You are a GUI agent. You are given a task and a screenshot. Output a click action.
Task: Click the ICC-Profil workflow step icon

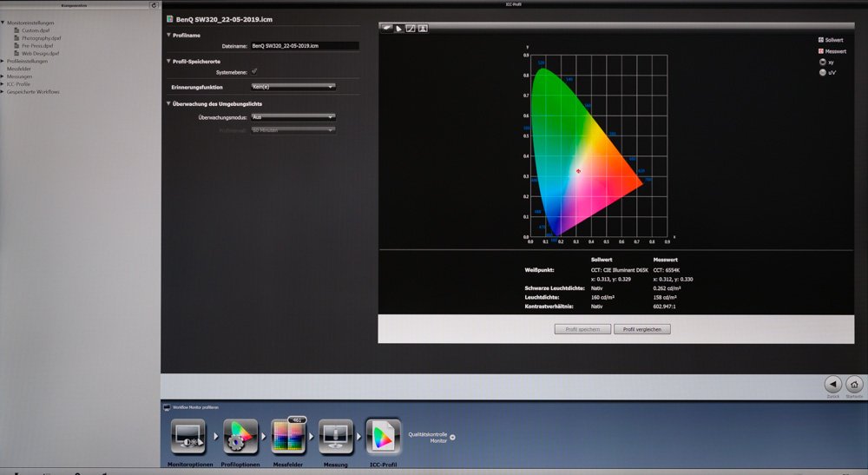point(383,437)
